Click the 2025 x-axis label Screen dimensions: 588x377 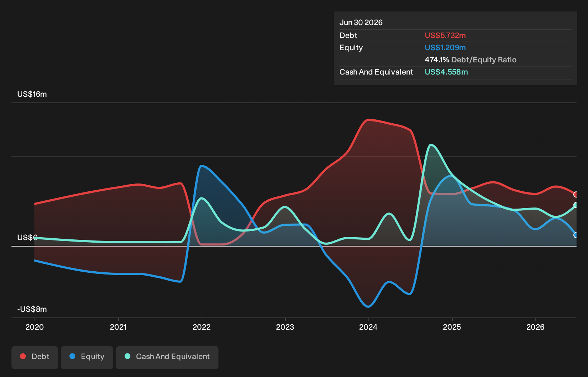452,327
